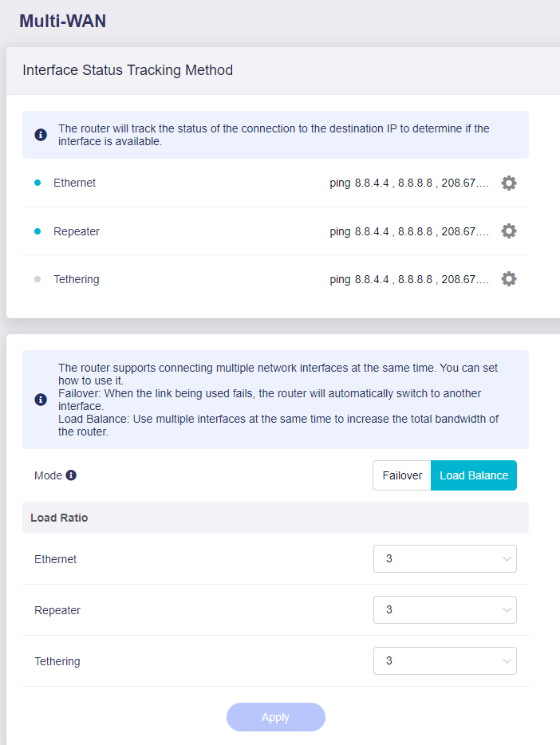560x745 pixels.
Task: Expand the Tethering load ratio selector
Action: pos(444,660)
